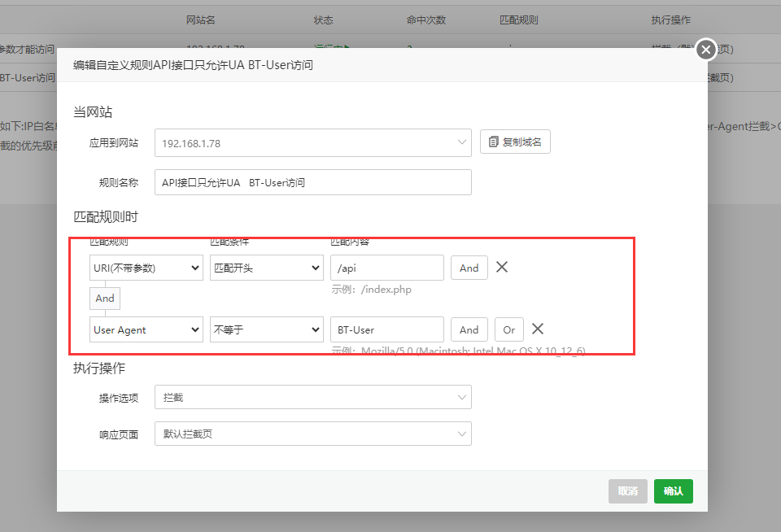Click the 规则名称 rule name input field
Image resolution: width=781 pixels, height=532 pixels.
(312, 182)
